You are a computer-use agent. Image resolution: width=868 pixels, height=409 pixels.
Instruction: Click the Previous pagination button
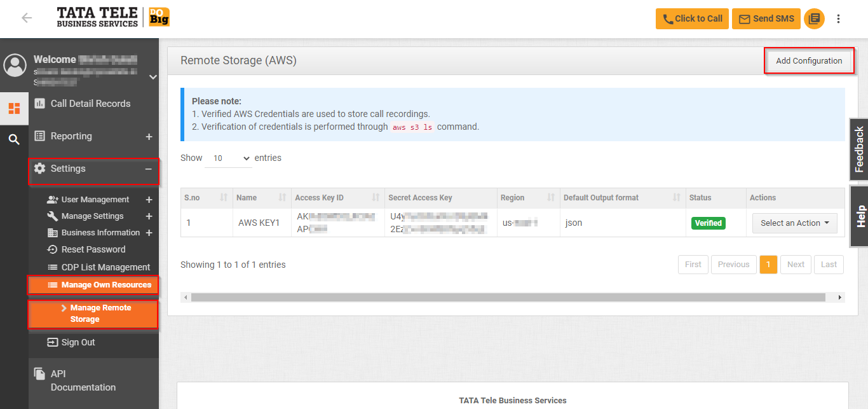[x=734, y=265]
